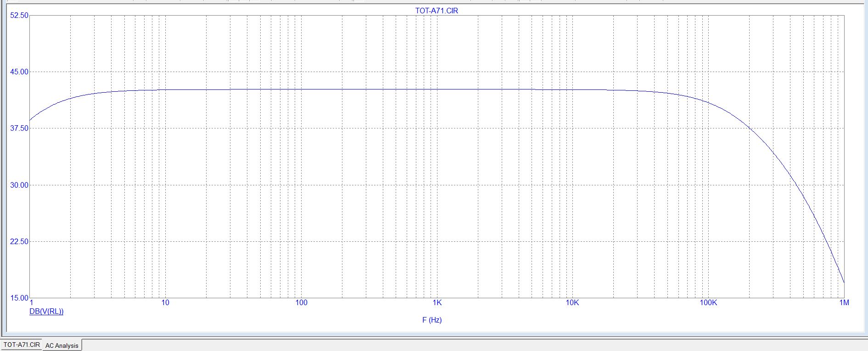Click the 100 frequency axis label
The image size is (868, 351).
[x=301, y=302]
